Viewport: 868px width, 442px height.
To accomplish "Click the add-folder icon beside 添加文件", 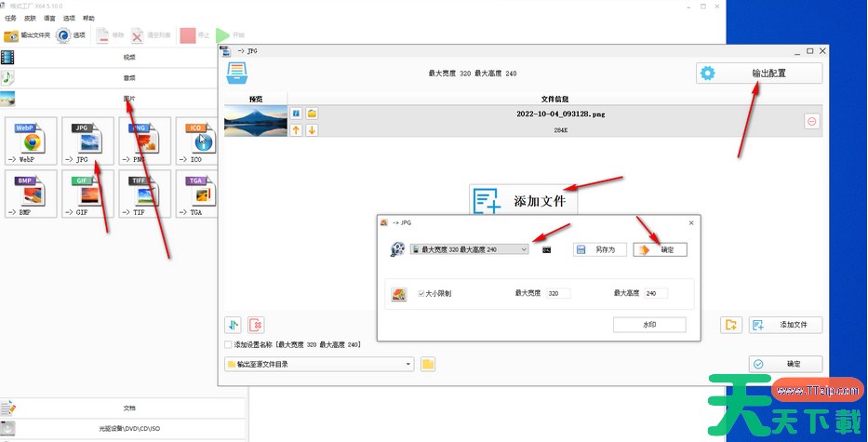I will (x=731, y=325).
